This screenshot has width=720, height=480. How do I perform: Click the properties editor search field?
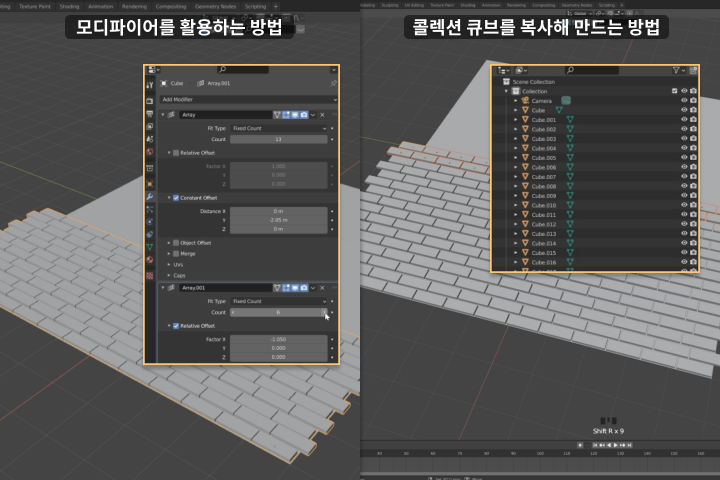coord(243,70)
